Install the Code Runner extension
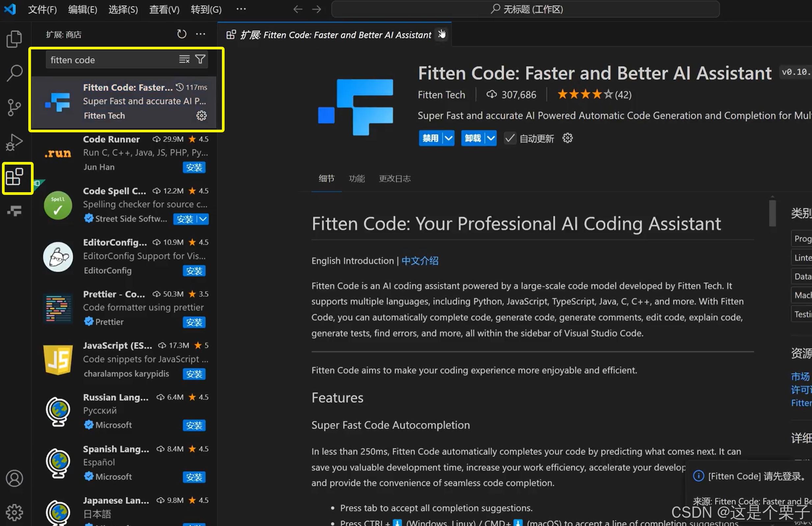812x526 pixels. tap(194, 167)
